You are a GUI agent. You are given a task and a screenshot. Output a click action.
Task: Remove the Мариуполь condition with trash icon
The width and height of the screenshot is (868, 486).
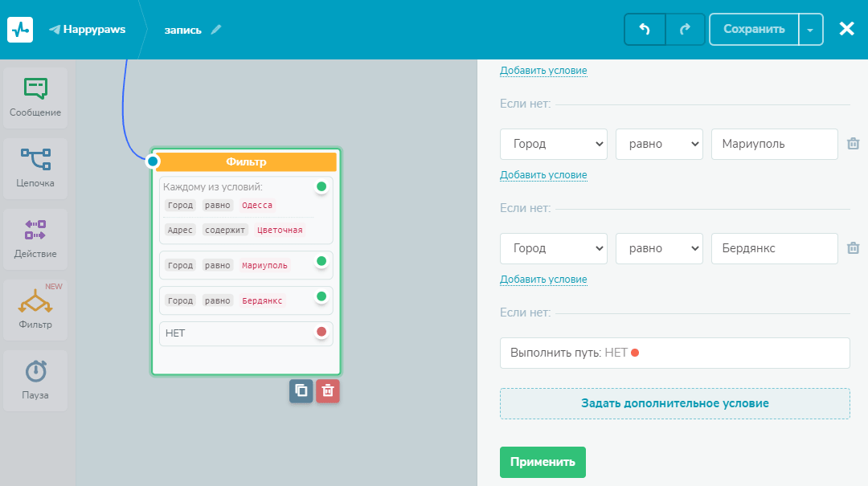pos(854,144)
